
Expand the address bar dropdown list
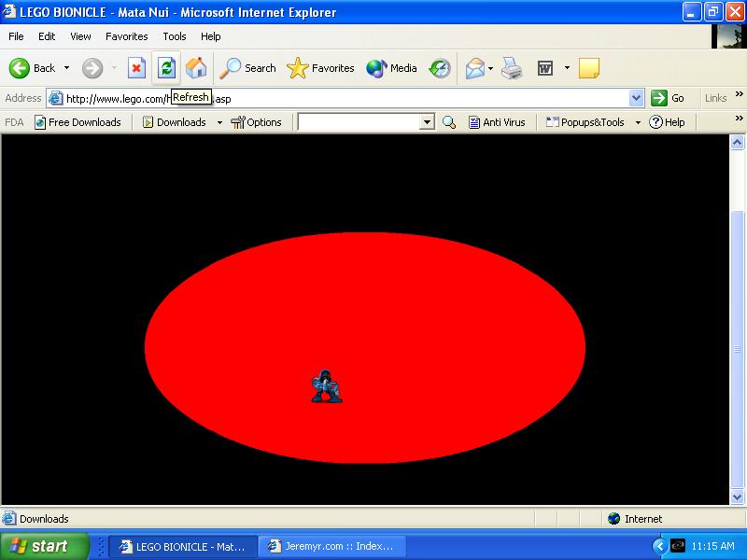pos(636,99)
